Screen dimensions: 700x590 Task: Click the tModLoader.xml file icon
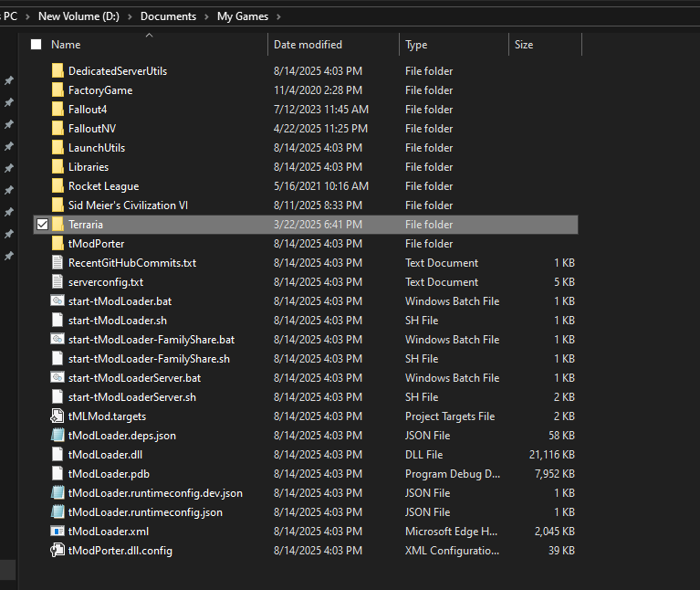point(57,531)
